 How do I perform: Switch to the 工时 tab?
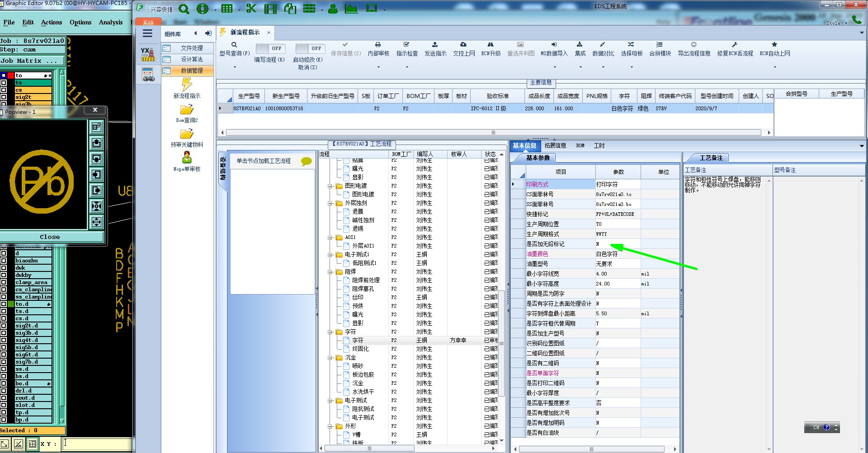(599, 145)
